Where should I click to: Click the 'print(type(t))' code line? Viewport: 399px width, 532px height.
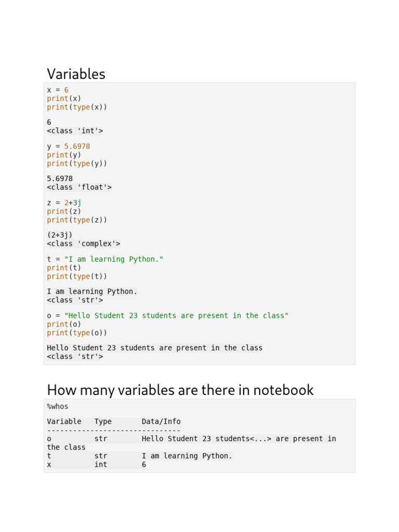77,276
